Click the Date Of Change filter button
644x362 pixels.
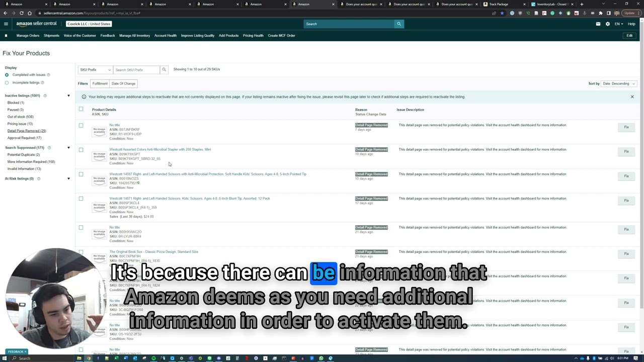coord(123,83)
